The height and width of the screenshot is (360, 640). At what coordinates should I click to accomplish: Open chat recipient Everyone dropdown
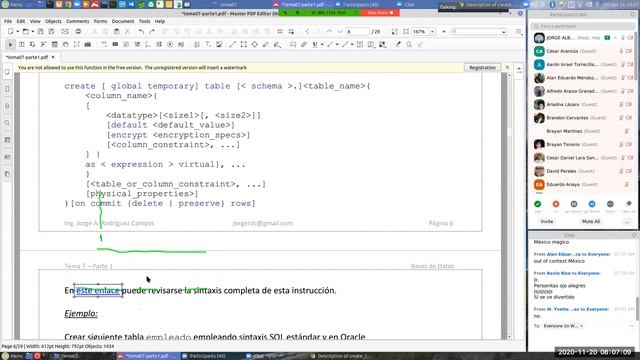tap(582, 326)
